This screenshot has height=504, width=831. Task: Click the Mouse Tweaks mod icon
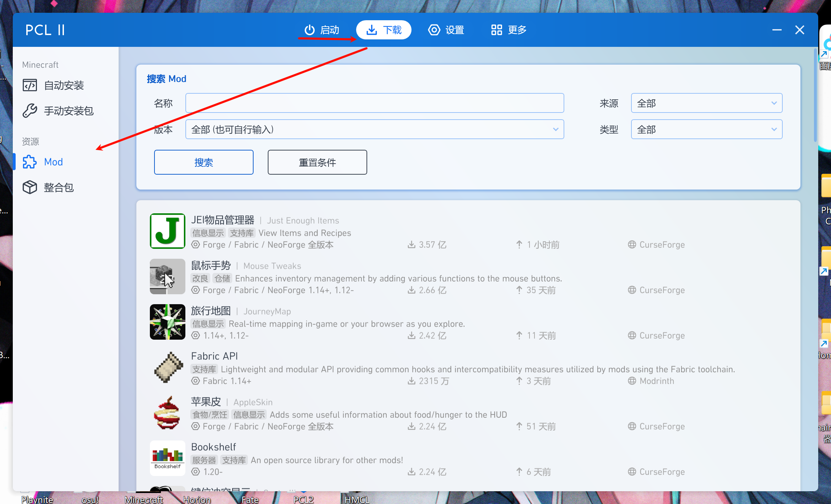(167, 276)
